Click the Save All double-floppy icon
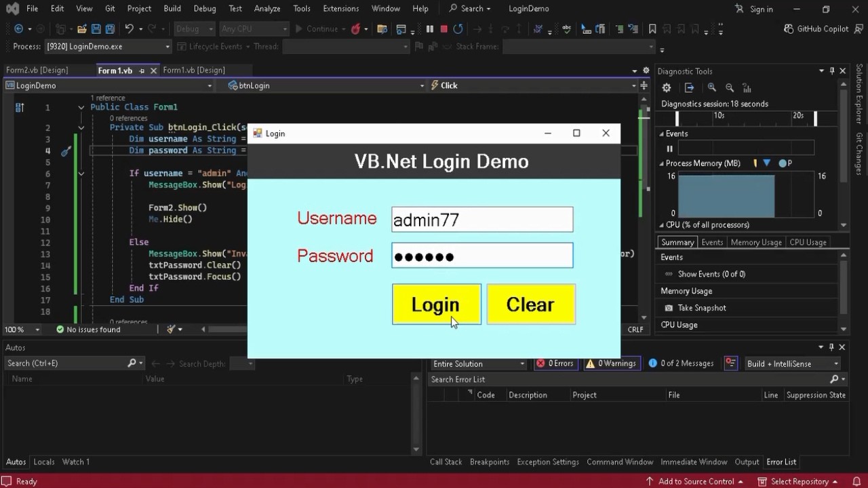Image resolution: width=868 pixels, height=488 pixels. (x=109, y=29)
